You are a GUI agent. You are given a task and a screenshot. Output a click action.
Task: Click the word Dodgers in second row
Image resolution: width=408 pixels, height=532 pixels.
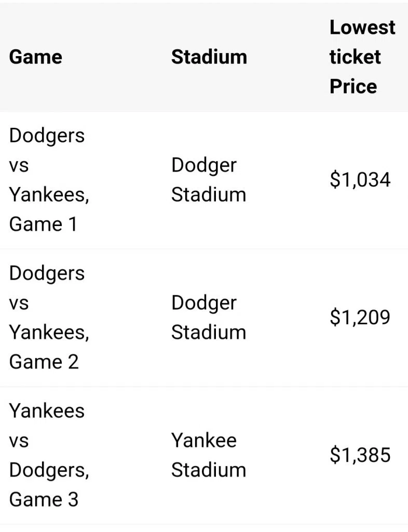[x=47, y=273]
